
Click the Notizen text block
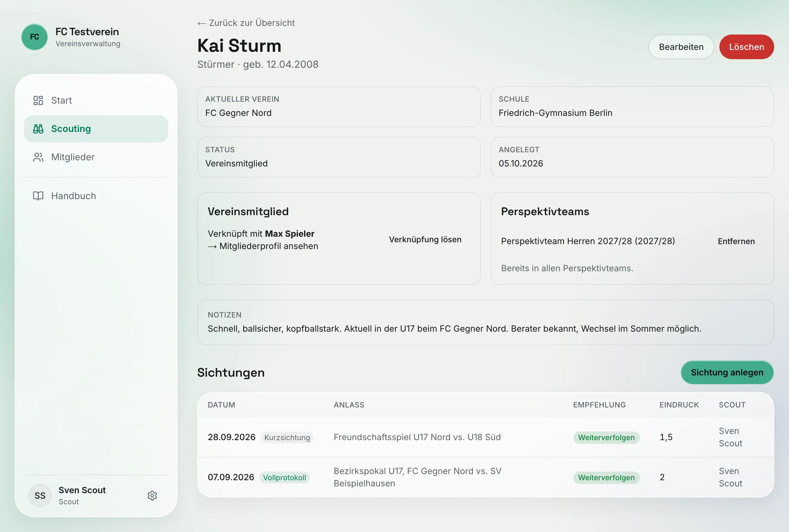[x=485, y=322]
